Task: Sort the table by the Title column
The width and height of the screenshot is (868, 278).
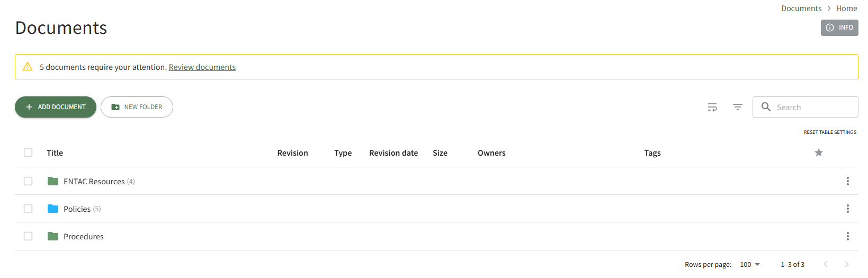Action: point(55,153)
